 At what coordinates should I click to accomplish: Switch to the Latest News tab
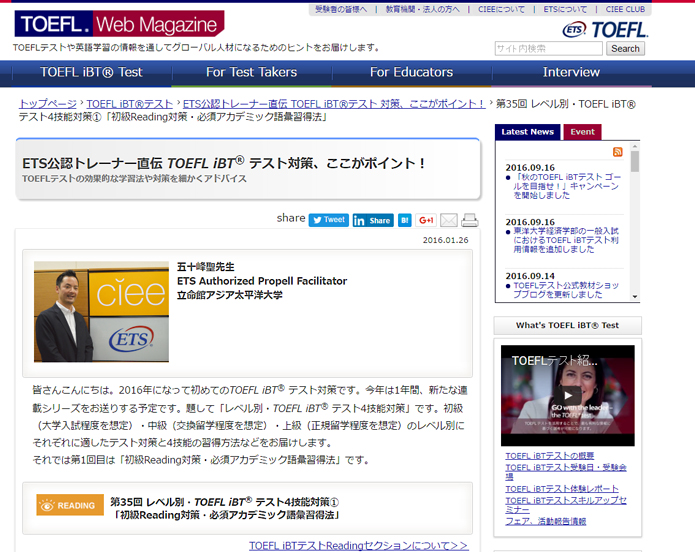527,132
